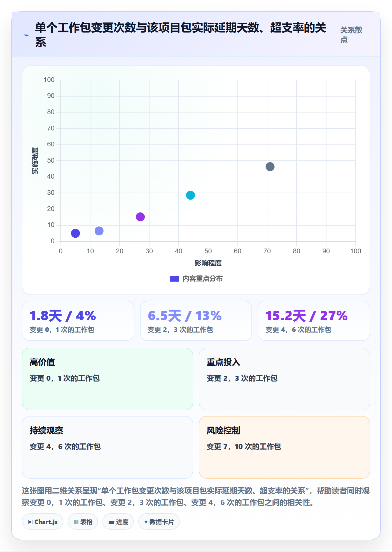The image size is (392, 552).
Task: Select the light blue scatter point near 13
Action: click(99, 231)
